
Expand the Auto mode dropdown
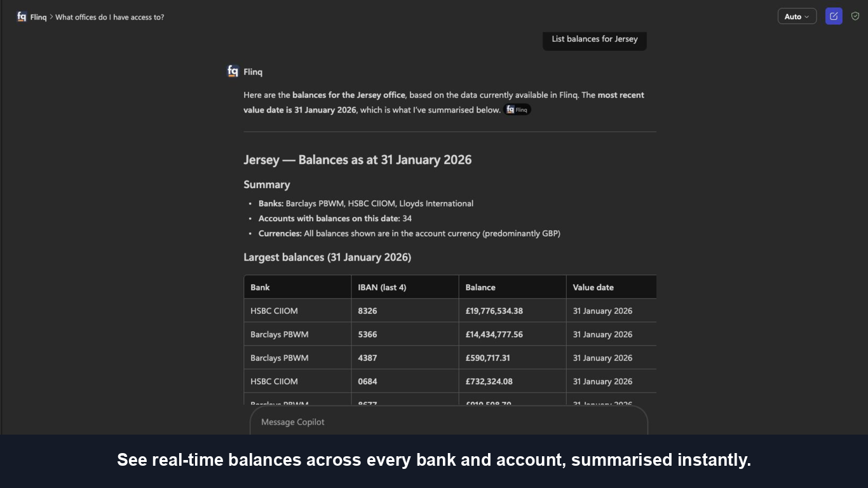pos(797,17)
